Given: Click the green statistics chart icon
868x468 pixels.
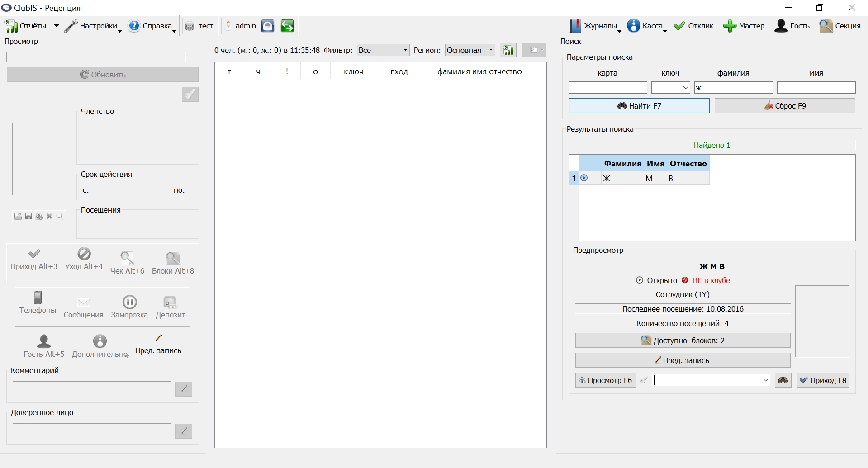Looking at the screenshot, I should (x=508, y=50).
